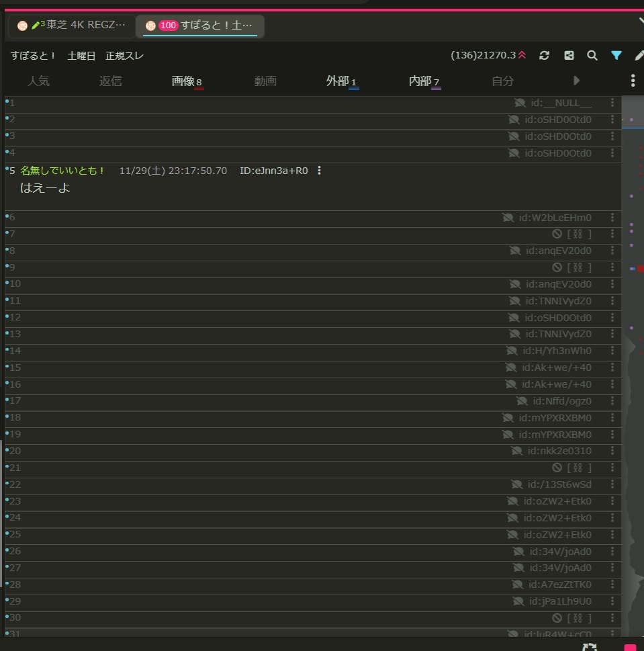Select the 画像 filter tab
Viewport: 644px width, 651px height.
(x=186, y=81)
